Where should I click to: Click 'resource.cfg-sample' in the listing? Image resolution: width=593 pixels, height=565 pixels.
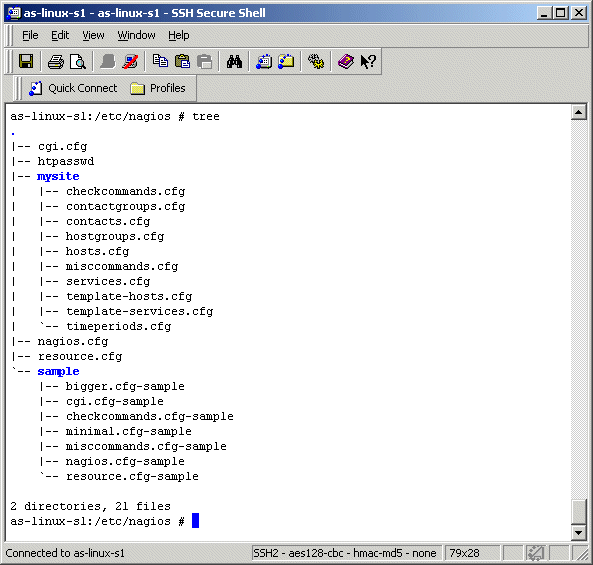[132, 477]
